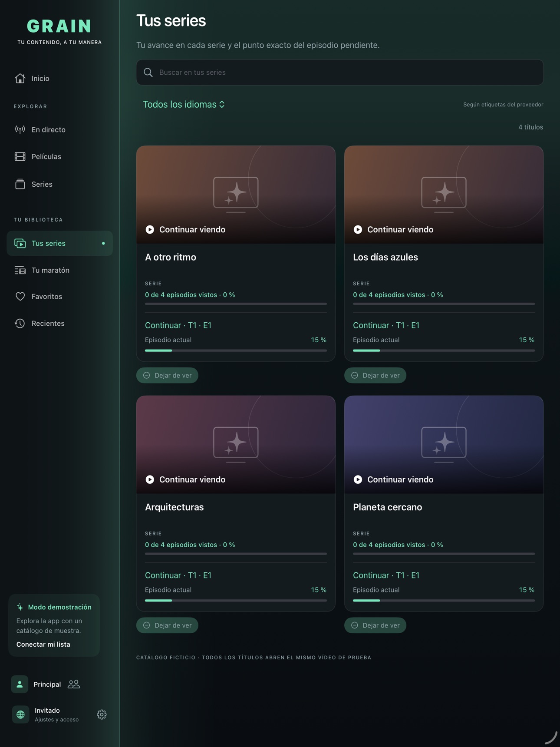The height and width of the screenshot is (747, 560).
Task: Click Dejar de ver under Planeta cercano
Action: point(375,625)
